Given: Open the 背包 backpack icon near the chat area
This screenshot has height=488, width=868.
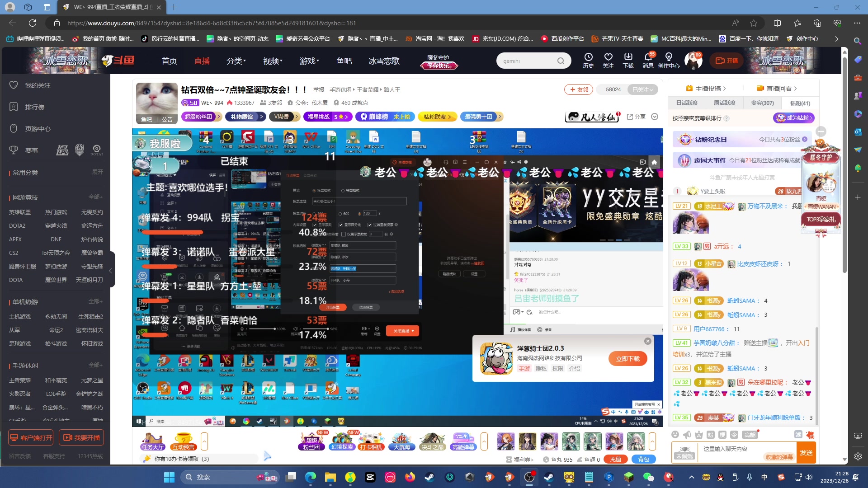Looking at the screenshot, I should (644, 459).
